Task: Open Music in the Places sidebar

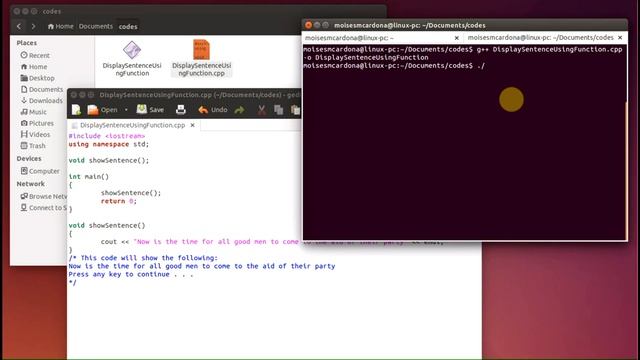Action: pyautogui.click(x=33, y=112)
